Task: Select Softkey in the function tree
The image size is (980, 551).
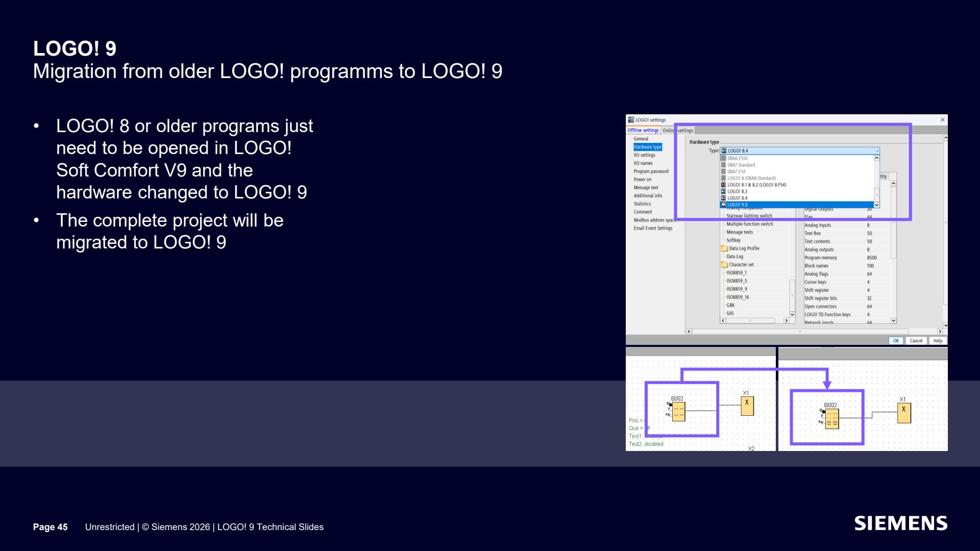Action: pyautogui.click(x=733, y=240)
